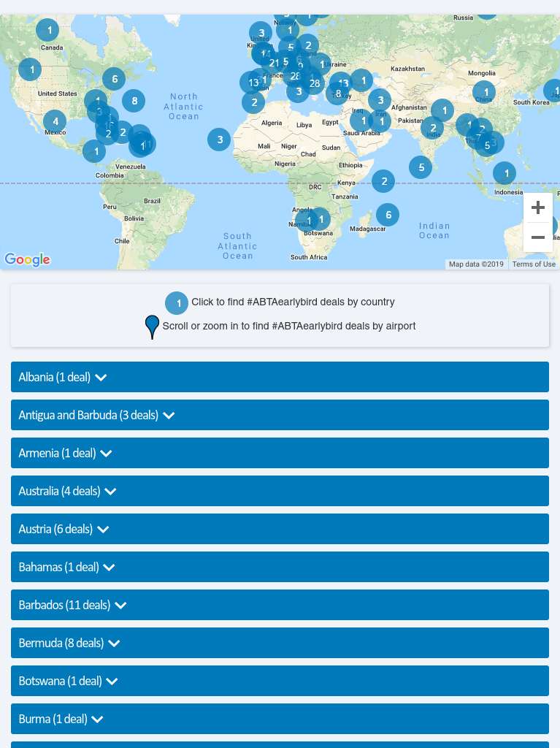The width and height of the screenshot is (560, 748).
Task: Open Terms of Use link
Action: [534, 264]
